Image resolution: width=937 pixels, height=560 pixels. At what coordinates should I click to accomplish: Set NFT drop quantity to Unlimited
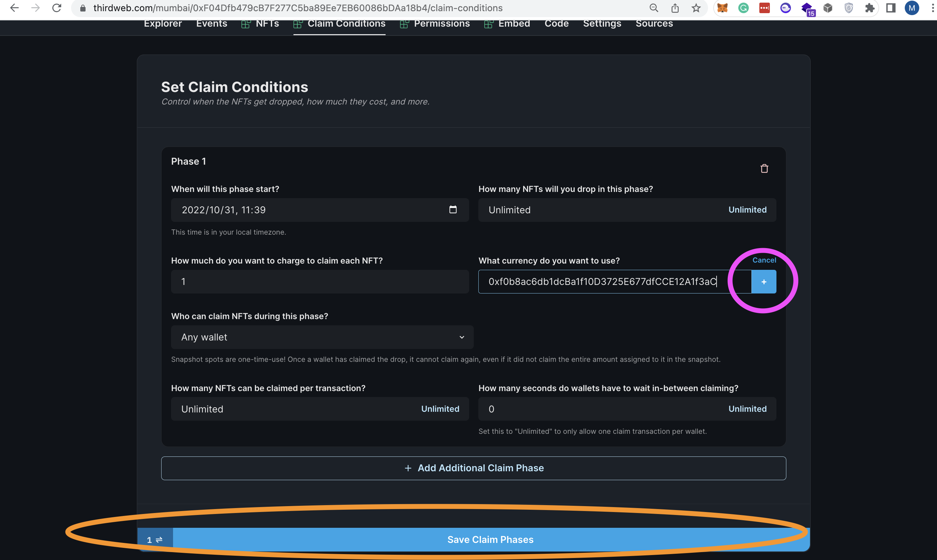[x=747, y=210]
